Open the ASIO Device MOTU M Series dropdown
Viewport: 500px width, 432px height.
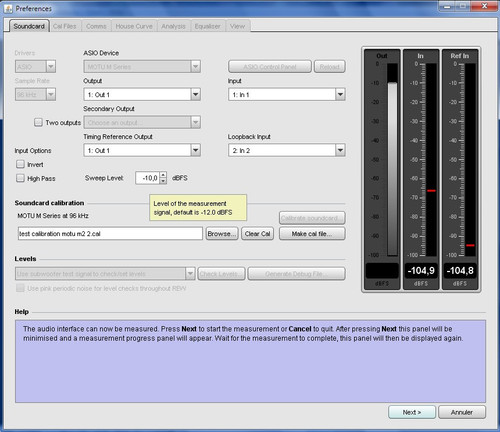[142, 67]
